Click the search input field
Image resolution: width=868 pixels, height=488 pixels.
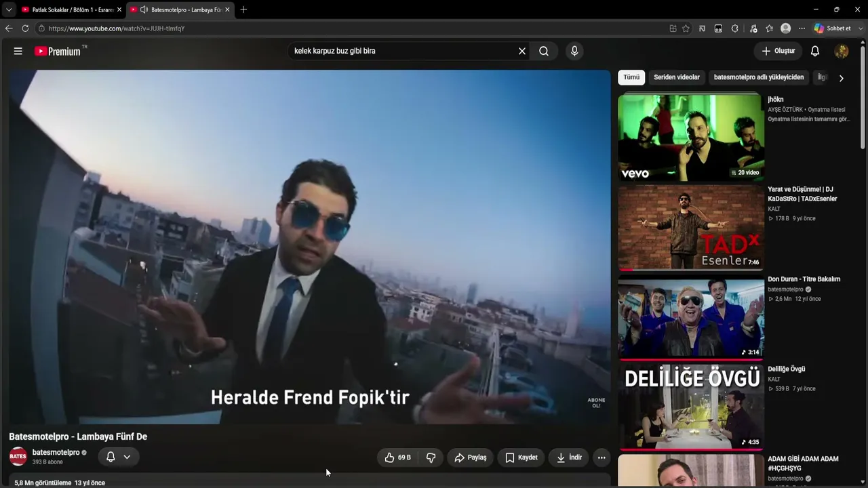click(403, 51)
